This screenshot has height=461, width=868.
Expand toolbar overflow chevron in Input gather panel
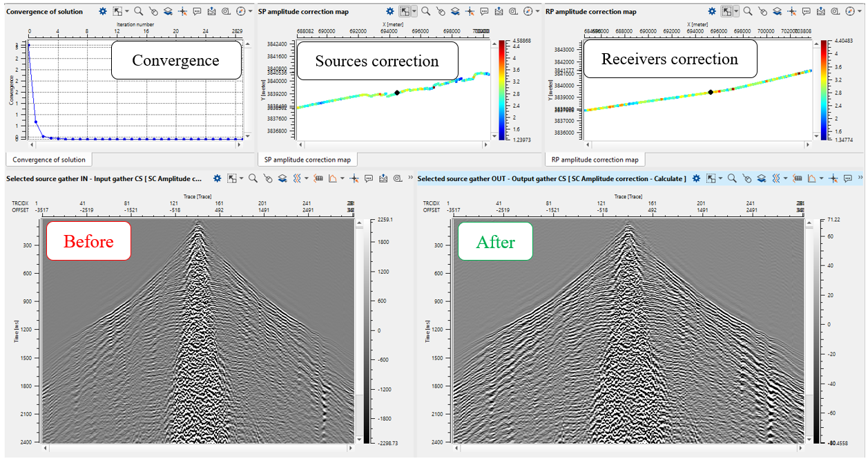(411, 179)
